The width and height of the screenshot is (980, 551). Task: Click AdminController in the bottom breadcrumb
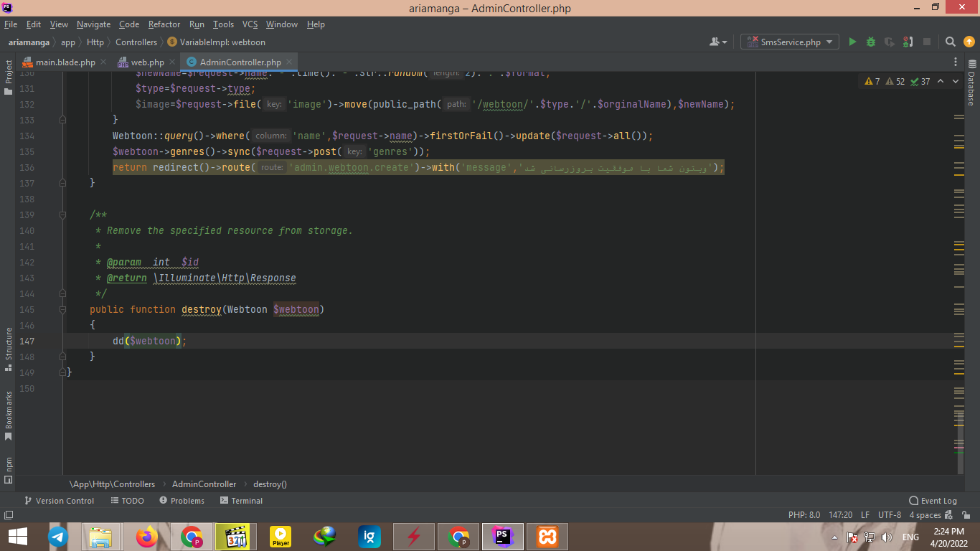pos(204,484)
